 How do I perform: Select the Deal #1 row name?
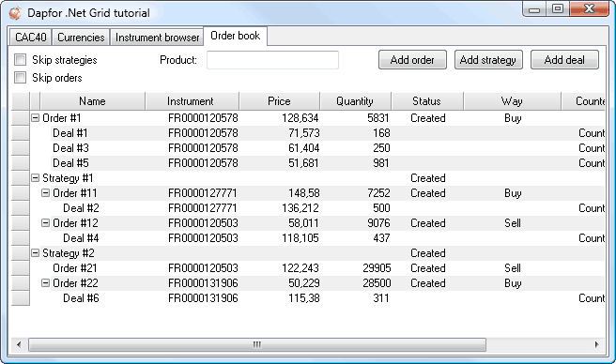69,133
